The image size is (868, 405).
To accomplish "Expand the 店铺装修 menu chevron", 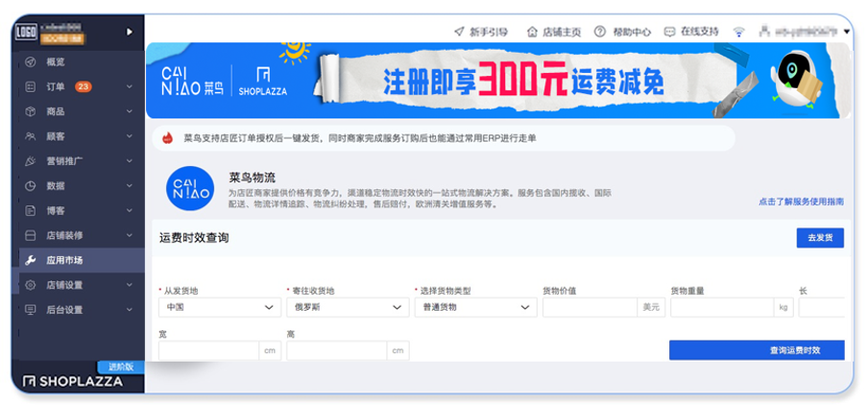I will [x=129, y=235].
